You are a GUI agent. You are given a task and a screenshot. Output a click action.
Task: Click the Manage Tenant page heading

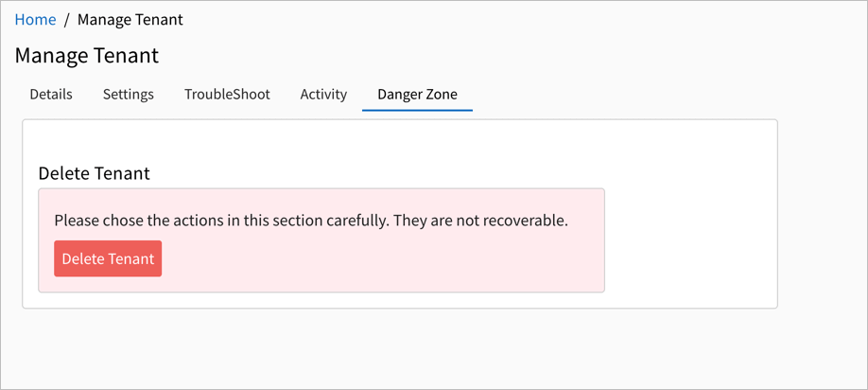pyautogui.click(x=87, y=56)
